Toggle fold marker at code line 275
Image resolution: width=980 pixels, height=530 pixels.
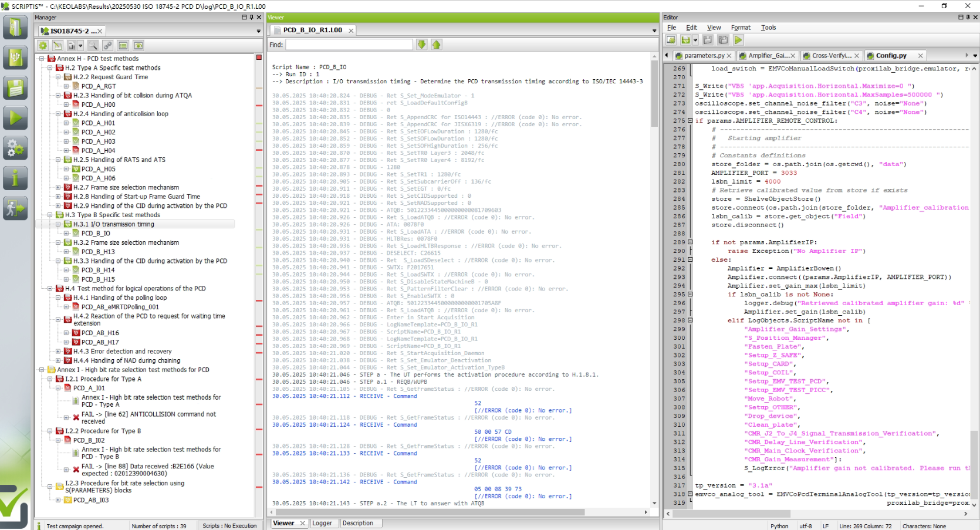[x=690, y=121]
